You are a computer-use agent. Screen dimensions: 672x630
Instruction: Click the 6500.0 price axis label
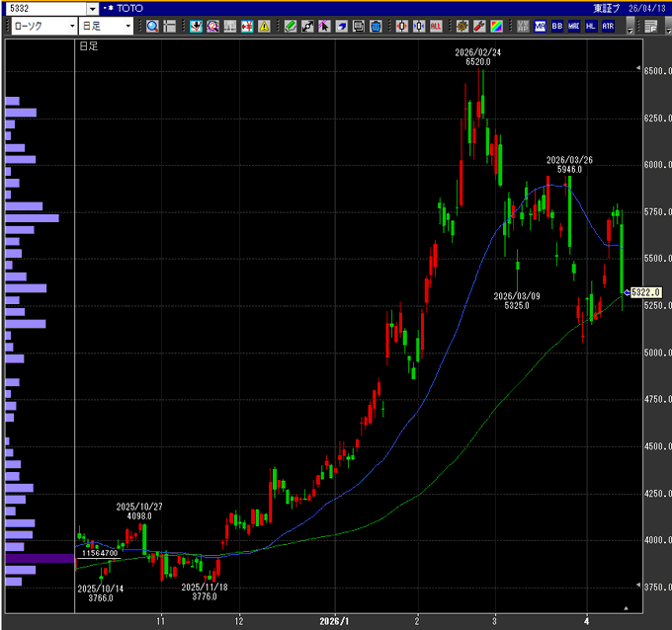(657, 71)
